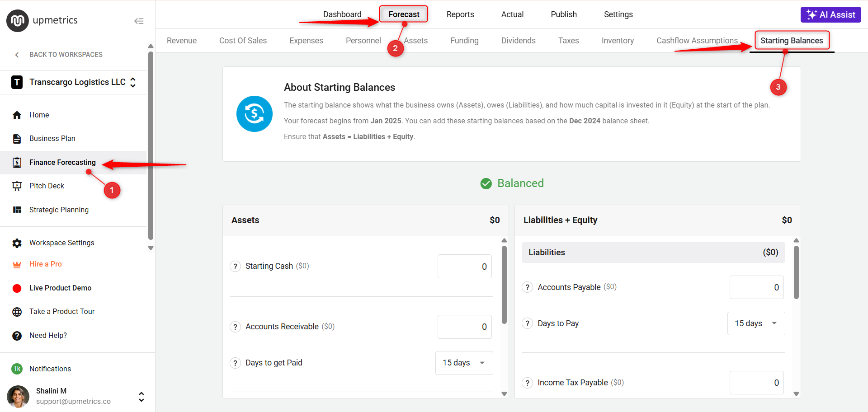Viewport: 868px width, 412px height.
Task: Click the Notifications 1k badge icon
Action: coord(17,369)
